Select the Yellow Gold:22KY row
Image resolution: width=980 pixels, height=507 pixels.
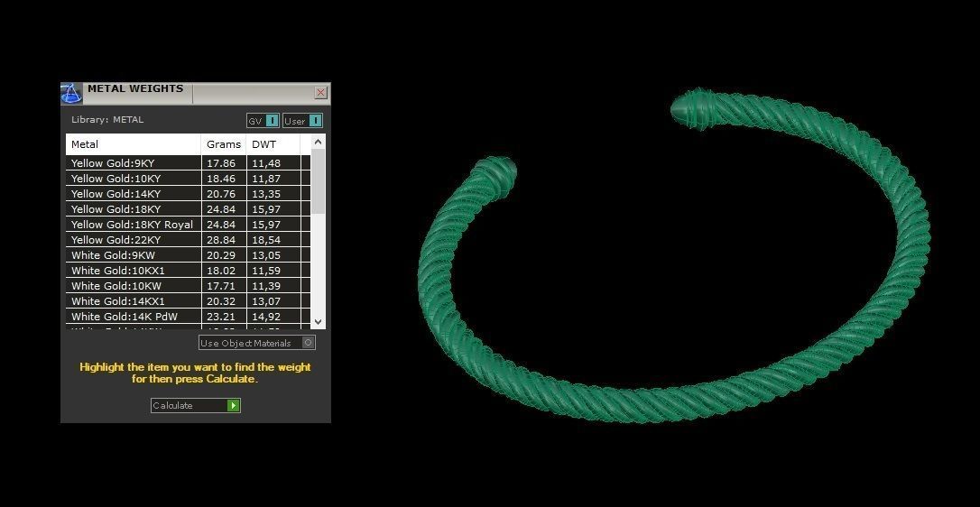pyautogui.click(x=188, y=239)
